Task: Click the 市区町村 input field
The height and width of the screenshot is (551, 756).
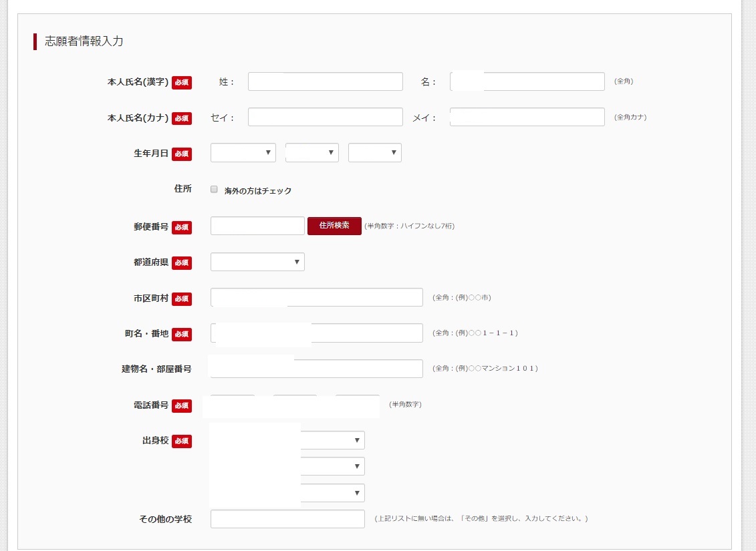Action: [317, 297]
